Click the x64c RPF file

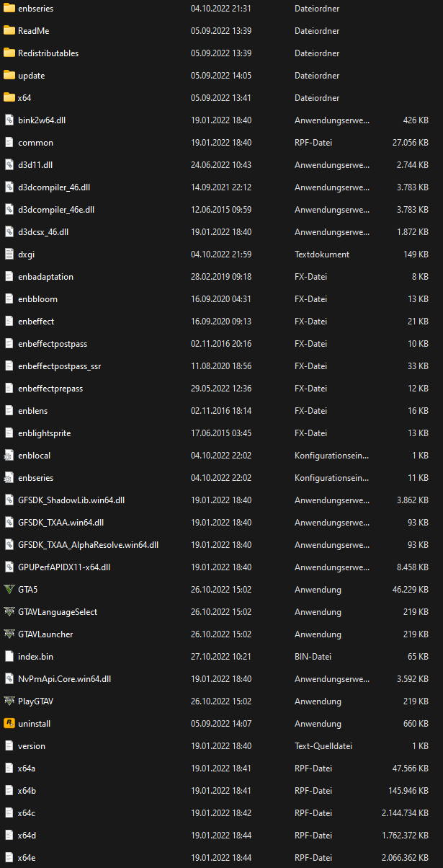pos(27,813)
